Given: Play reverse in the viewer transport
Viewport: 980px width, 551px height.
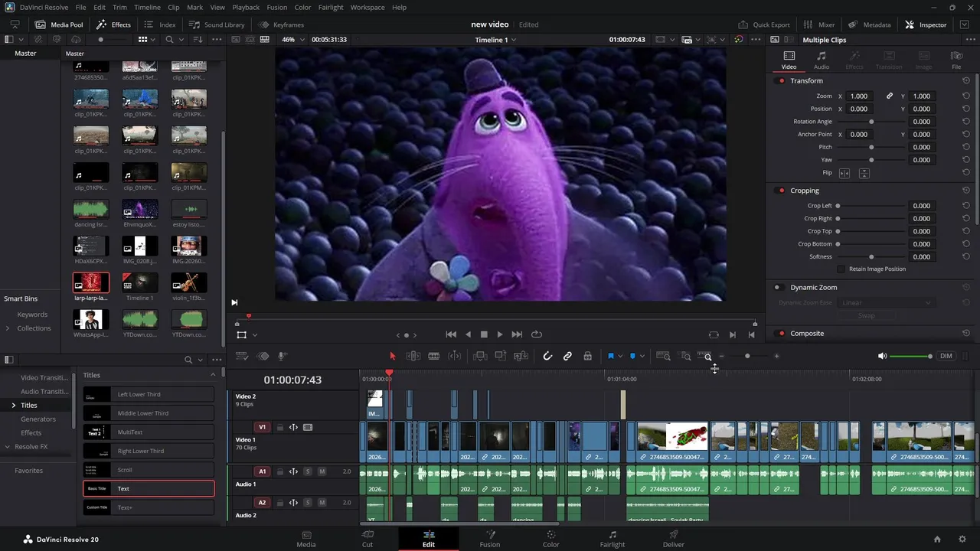Looking at the screenshot, I should pos(468,334).
